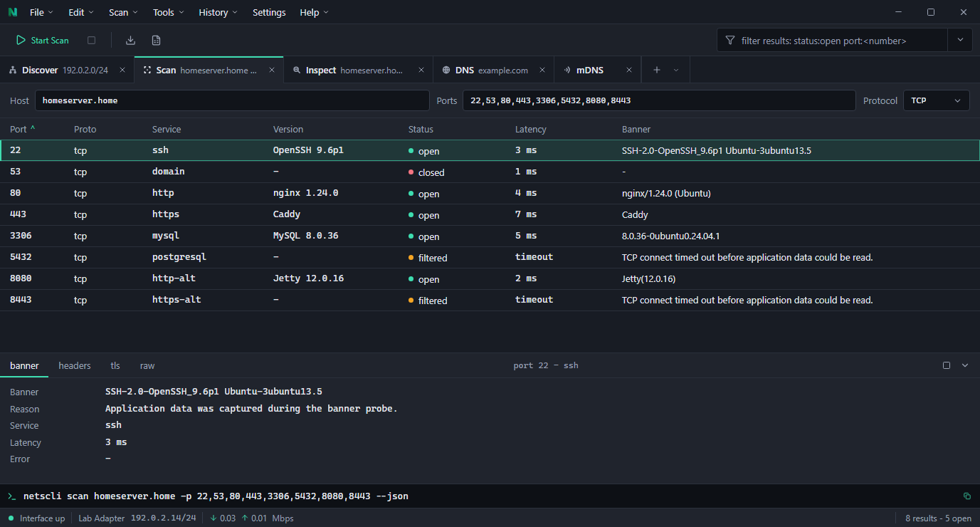Viewport: 980px width, 527px height.
Task: Click the stop scan square icon
Action: click(x=91, y=41)
